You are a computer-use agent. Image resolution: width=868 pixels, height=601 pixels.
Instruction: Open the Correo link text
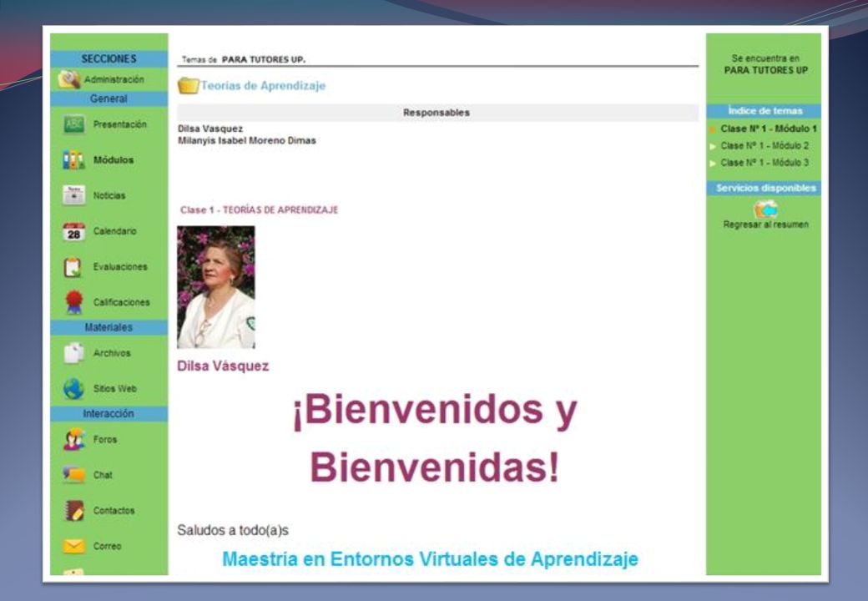coord(107,546)
